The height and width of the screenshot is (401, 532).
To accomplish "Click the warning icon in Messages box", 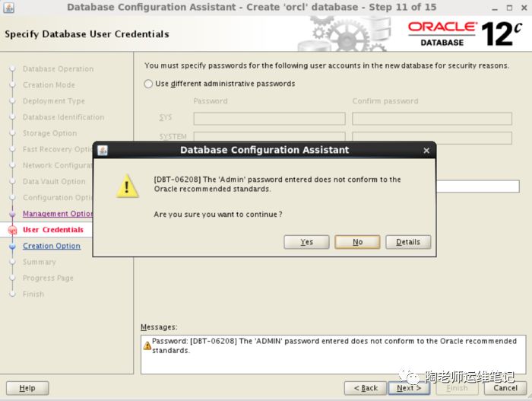I will (147, 345).
